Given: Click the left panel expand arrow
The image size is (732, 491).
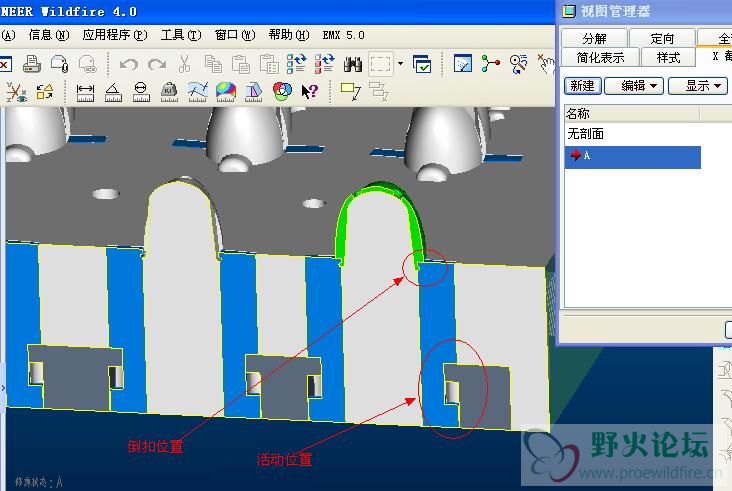Looking at the screenshot, I should pyautogui.click(x=2, y=387).
